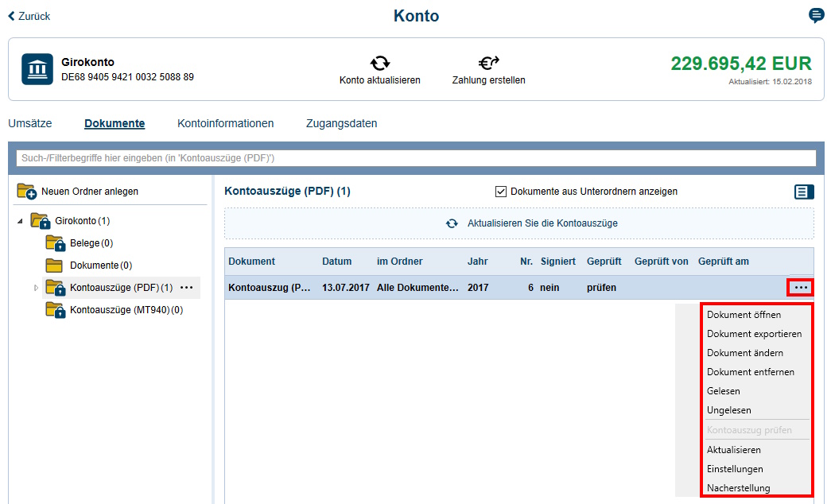Click the list view icon above the table
Image resolution: width=831 pixels, height=504 pixels.
click(803, 192)
